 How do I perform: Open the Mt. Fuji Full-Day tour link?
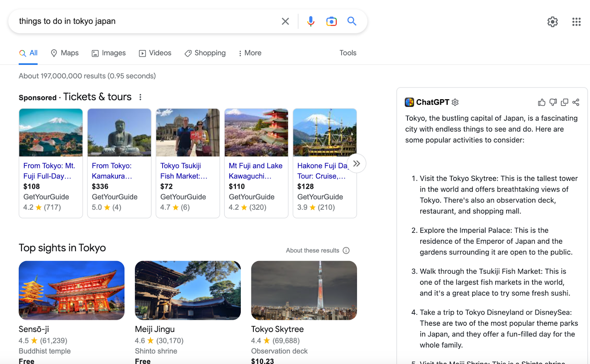click(49, 171)
